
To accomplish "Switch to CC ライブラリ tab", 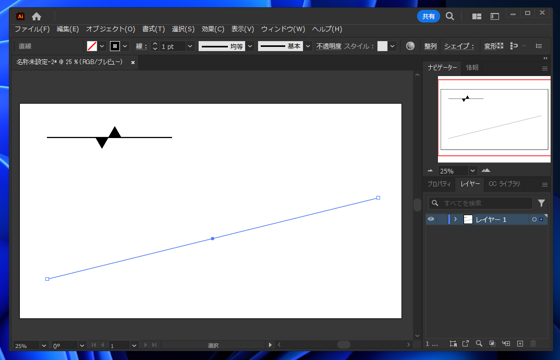I will point(504,184).
